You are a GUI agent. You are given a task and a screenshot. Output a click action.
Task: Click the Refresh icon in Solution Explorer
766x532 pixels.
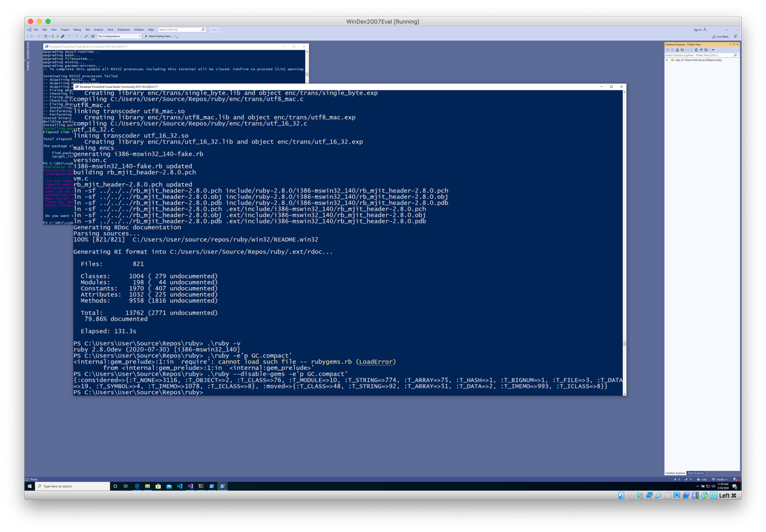point(696,50)
